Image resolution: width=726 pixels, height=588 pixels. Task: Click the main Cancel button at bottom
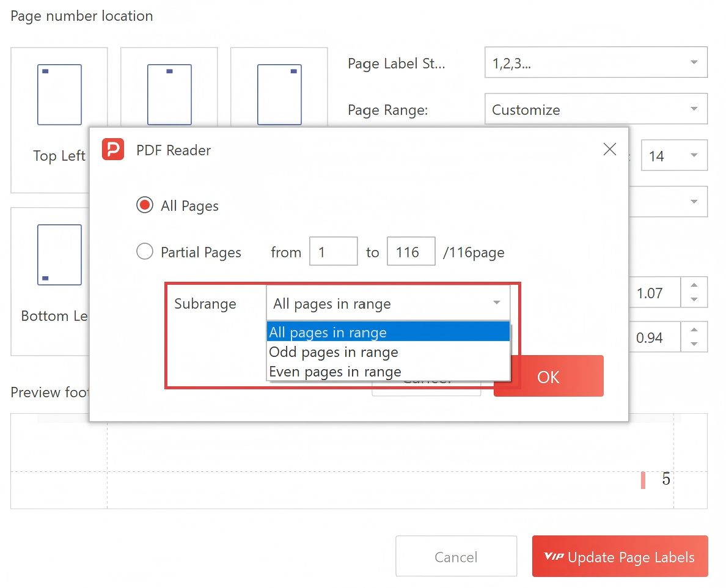(456, 556)
